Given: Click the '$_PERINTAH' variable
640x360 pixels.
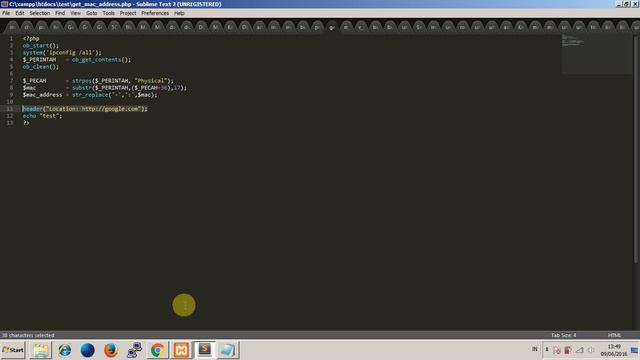Looking at the screenshot, I should [x=39, y=60].
